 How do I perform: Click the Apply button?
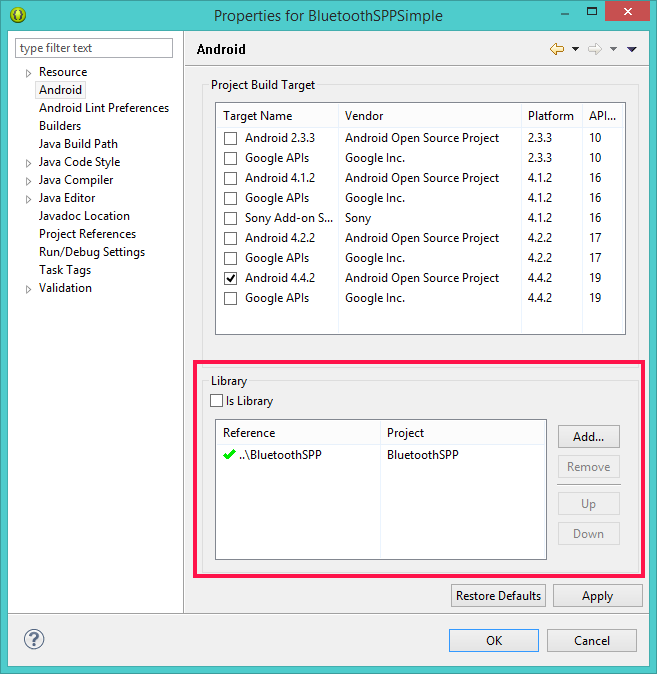[598, 596]
